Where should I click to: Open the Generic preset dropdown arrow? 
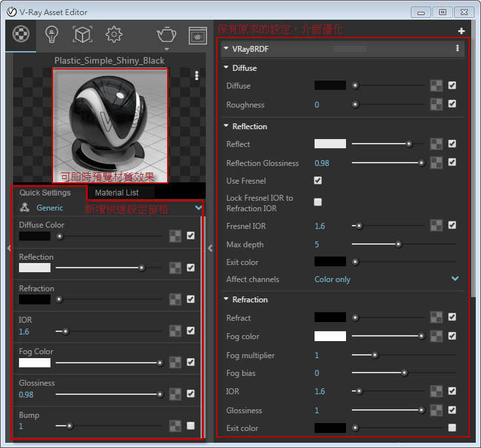[199, 208]
